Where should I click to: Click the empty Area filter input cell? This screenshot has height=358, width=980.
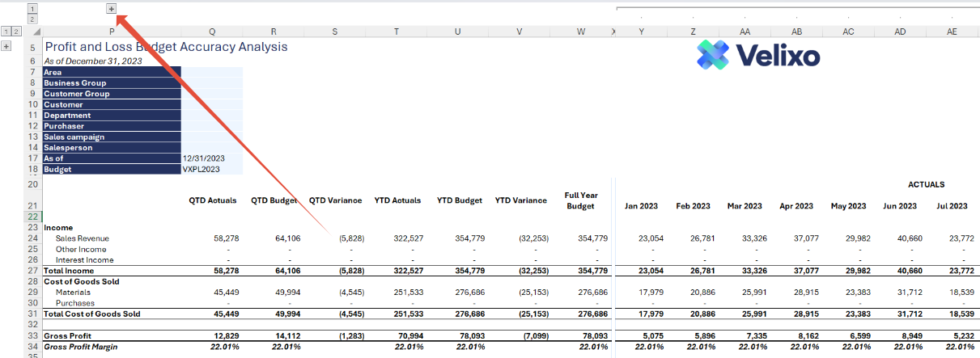point(212,72)
